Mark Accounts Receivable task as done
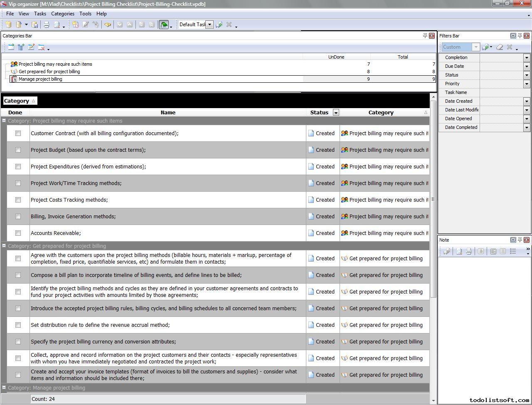This screenshot has height=405, width=532. coord(18,233)
